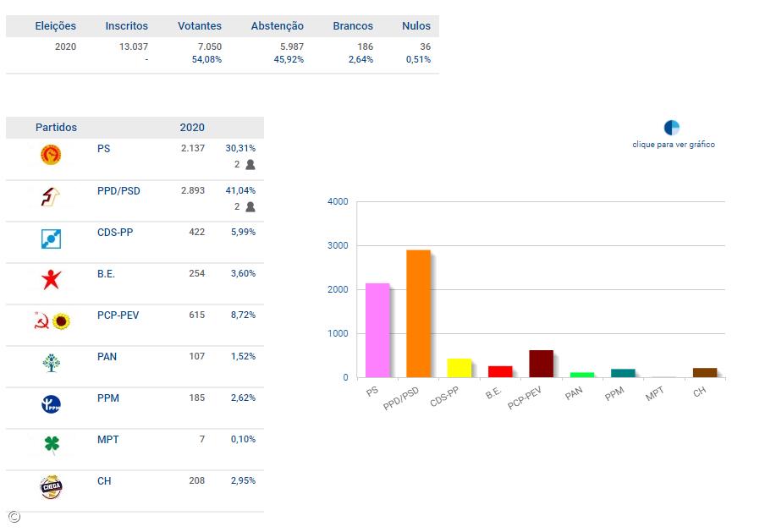Click the Partidos column header
The height and width of the screenshot is (532, 765).
(x=56, y=128)
